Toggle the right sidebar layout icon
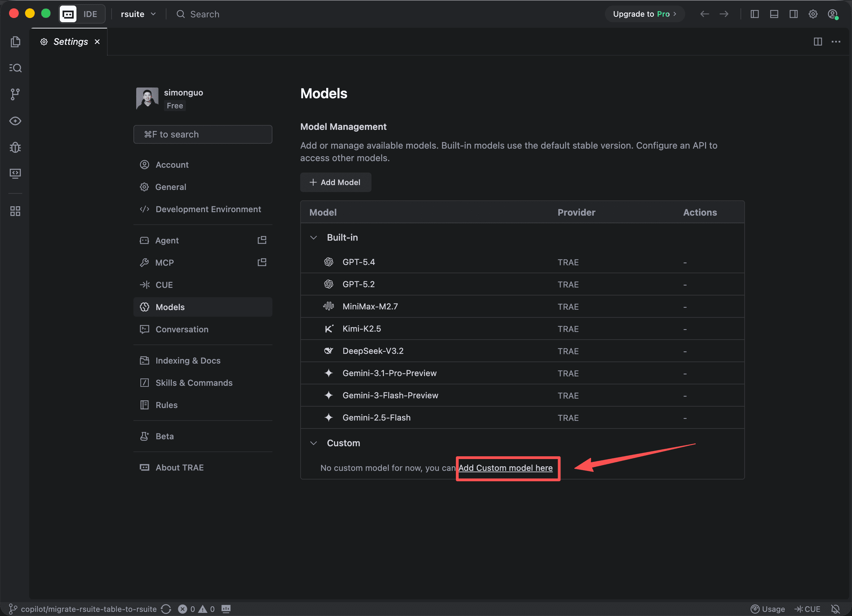The width and height of the screenshot is (852, 616). point(794,14)
